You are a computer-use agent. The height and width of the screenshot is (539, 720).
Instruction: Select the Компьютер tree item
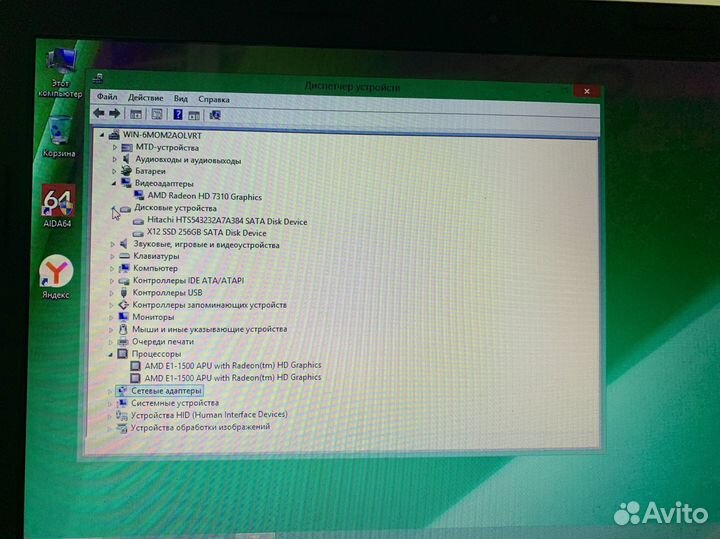155,268
